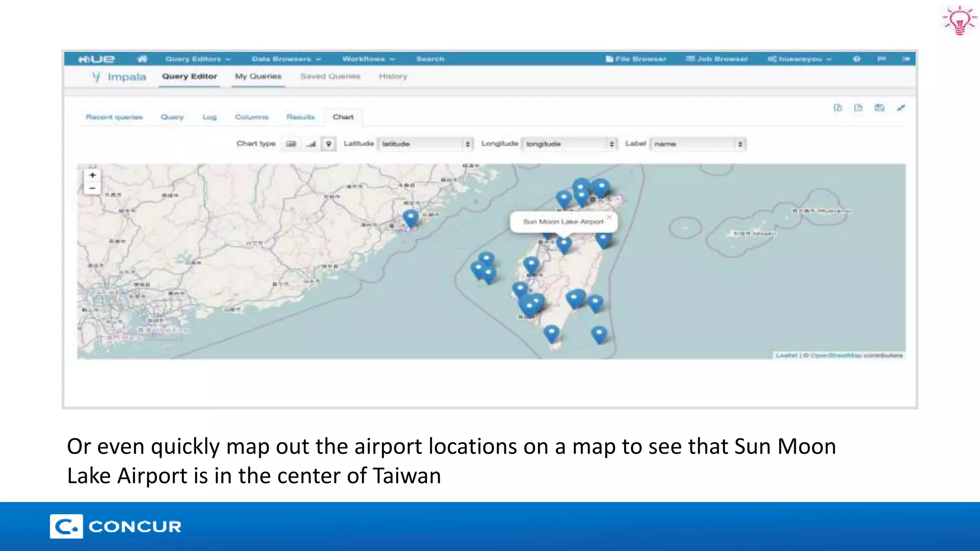Viewport: 980px width, 551px height.
Task: Click the Sun Moon Lake Airport label
Action: click(x=563, y=222)
